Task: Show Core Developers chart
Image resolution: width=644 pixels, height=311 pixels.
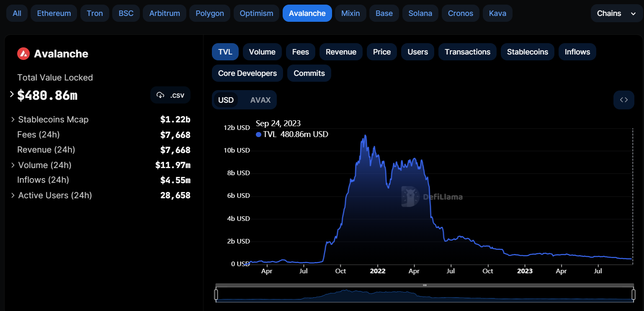Action: point(247,73)
